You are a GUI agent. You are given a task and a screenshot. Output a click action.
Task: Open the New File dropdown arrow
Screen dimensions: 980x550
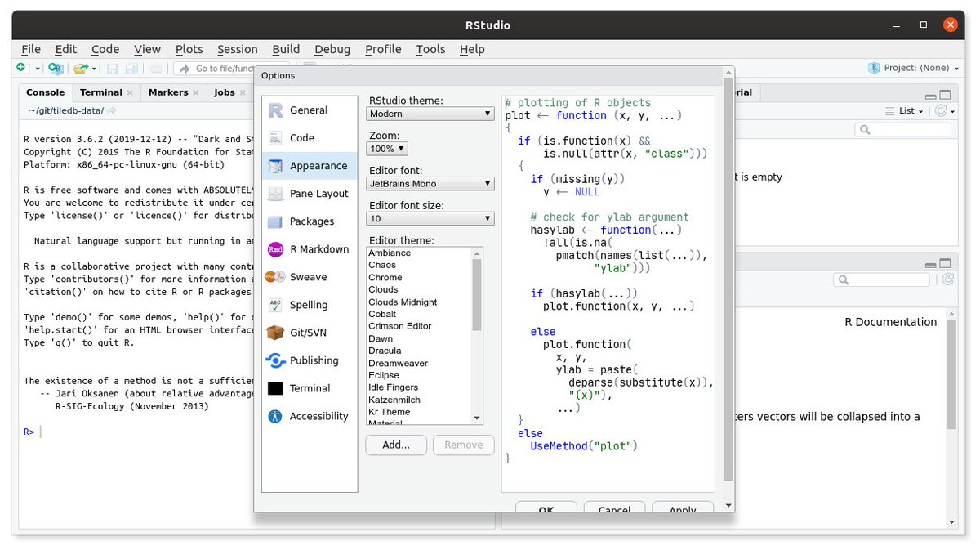point(38,69)
